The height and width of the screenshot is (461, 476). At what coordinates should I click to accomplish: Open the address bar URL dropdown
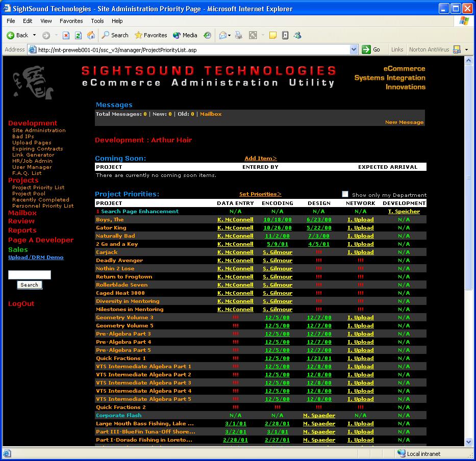pos(354,49)
